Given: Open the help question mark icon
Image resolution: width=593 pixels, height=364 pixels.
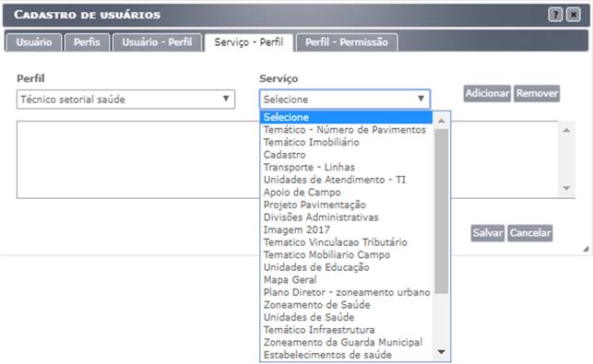Looking at the screenshot, I should [x=555, y=15].
